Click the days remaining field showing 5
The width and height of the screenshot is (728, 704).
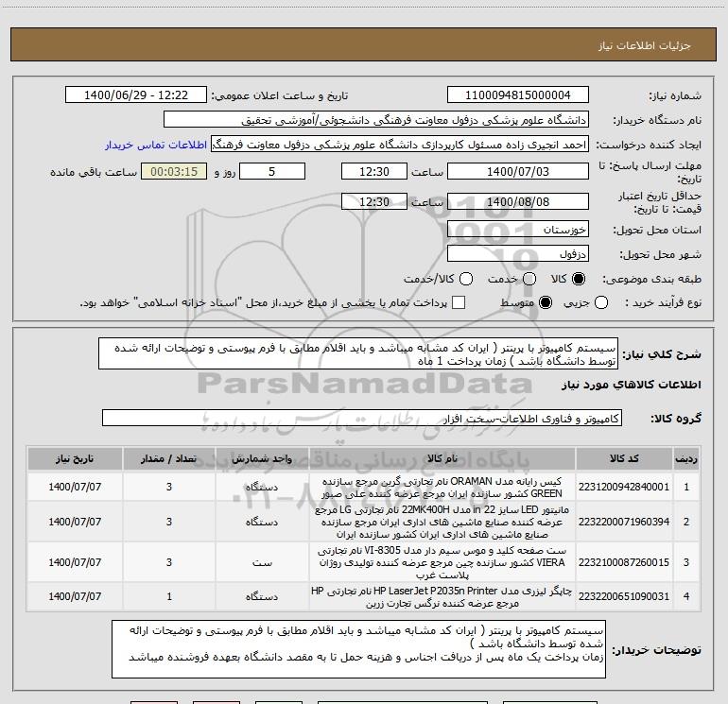[272, 171]
